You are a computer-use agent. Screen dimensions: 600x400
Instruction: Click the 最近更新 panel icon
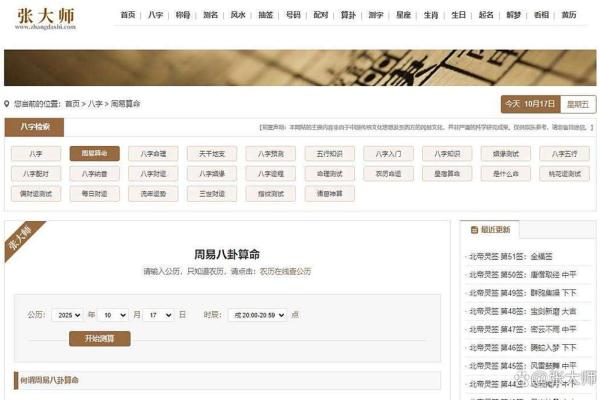pos(474,230)
